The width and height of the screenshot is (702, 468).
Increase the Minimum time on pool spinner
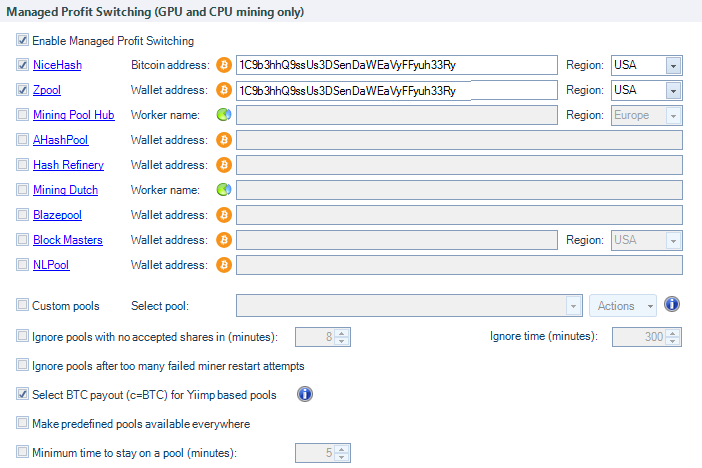(342, 449)
